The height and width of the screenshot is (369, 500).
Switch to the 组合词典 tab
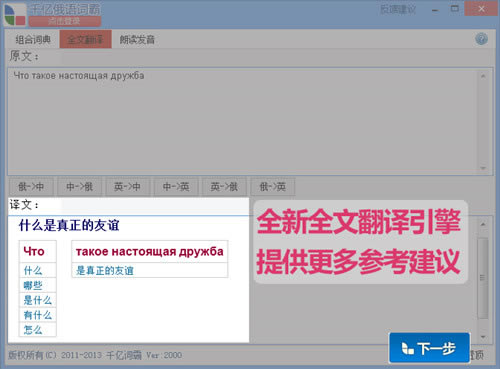[x=33, y=40]
